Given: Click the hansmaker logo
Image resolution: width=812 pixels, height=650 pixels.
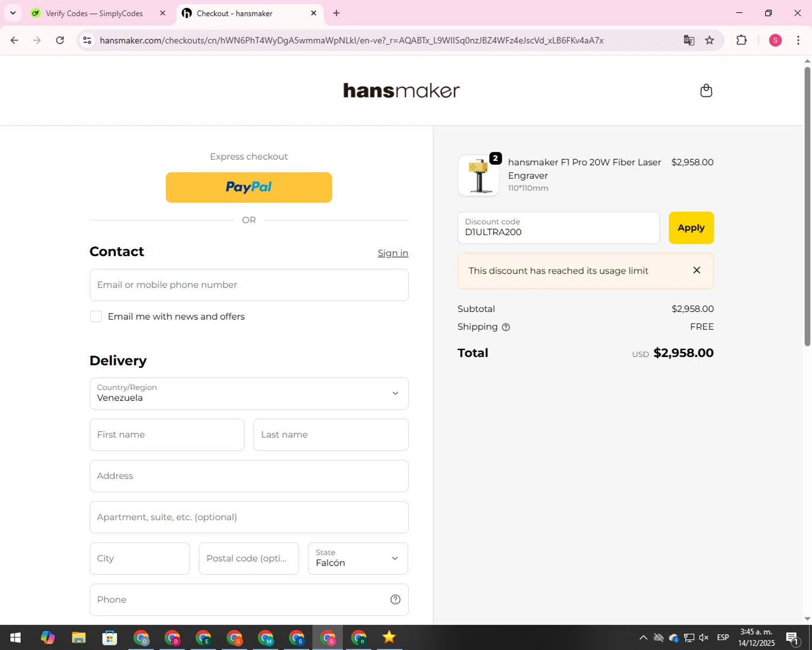Looking at the screenshot, I should [401, 90].
